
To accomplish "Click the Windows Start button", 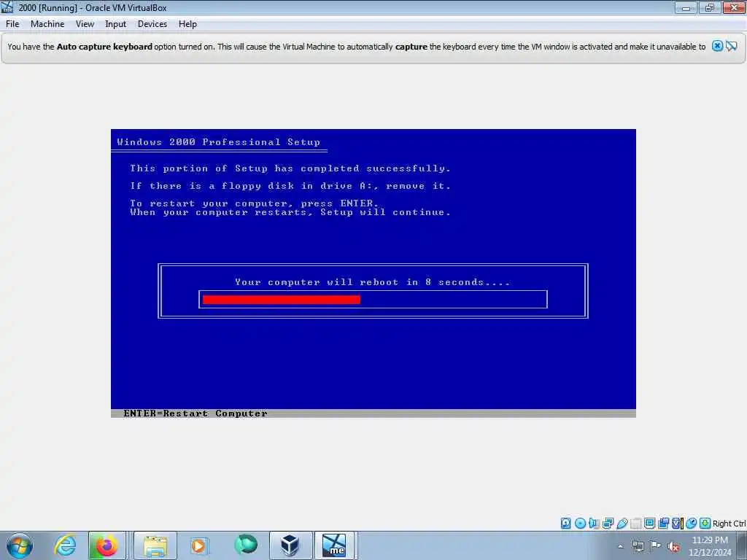I will [x=20, y=545].
